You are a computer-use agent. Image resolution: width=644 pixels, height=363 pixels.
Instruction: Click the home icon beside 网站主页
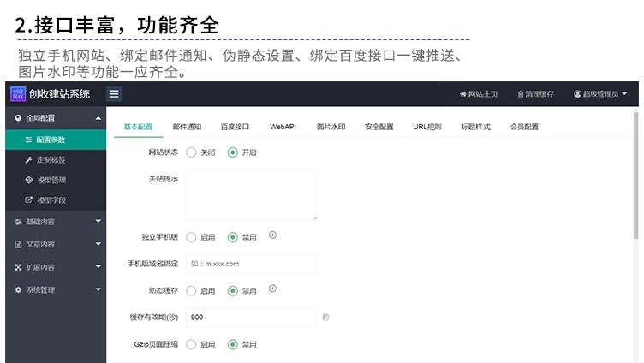(x=462, y=94)
